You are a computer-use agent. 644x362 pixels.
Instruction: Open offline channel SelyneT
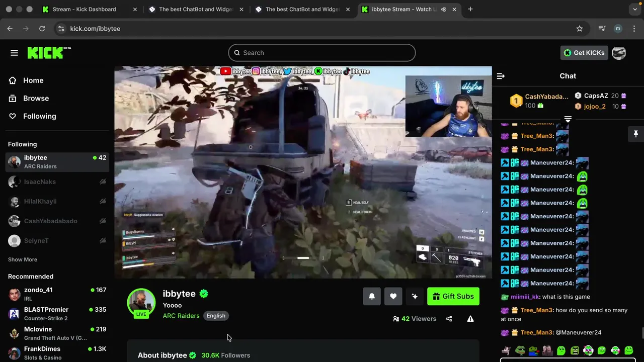tap(57, 240)
